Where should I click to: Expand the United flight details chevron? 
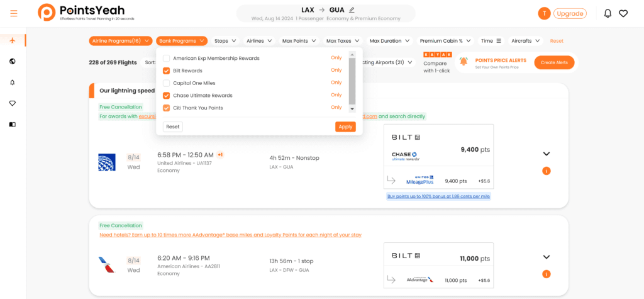click(546, 154)
